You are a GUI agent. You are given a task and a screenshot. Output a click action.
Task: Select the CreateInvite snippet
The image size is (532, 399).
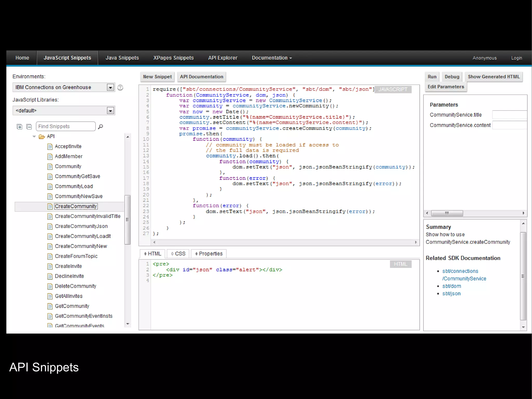(68, 266)
